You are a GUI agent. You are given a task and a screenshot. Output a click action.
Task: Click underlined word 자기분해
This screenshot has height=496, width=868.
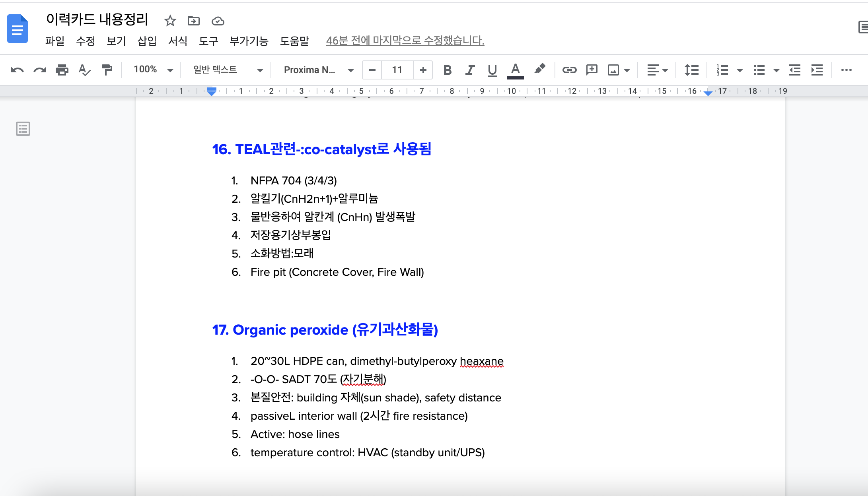(363, 379)
